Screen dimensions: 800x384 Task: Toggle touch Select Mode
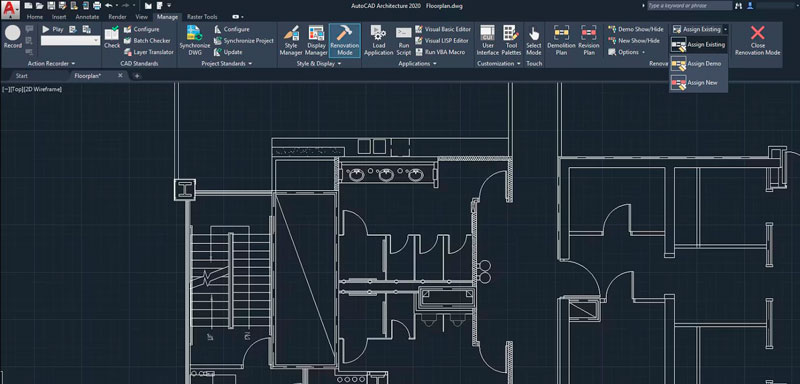[x=534, y=40]
